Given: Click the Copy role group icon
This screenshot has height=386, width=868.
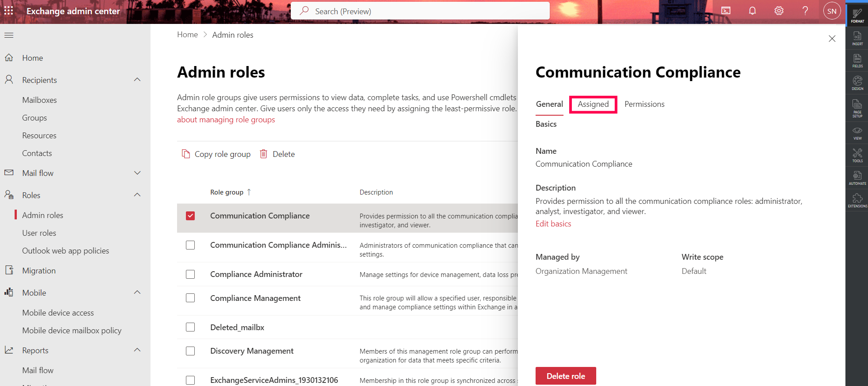Looking at the screenshot, I should tap(186, 154).
